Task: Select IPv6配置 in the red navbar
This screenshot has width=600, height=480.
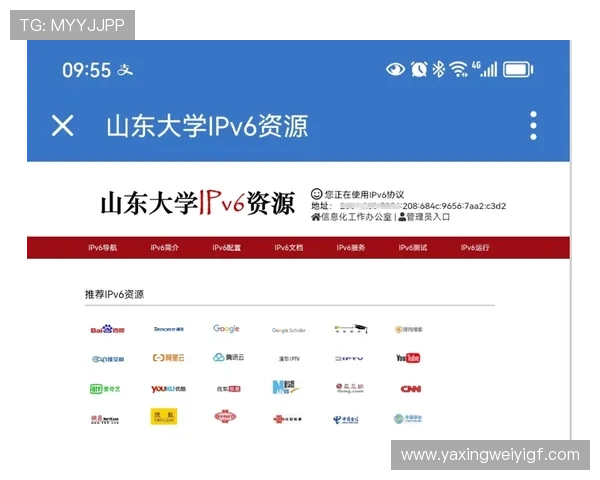Action: pos(227,248)
